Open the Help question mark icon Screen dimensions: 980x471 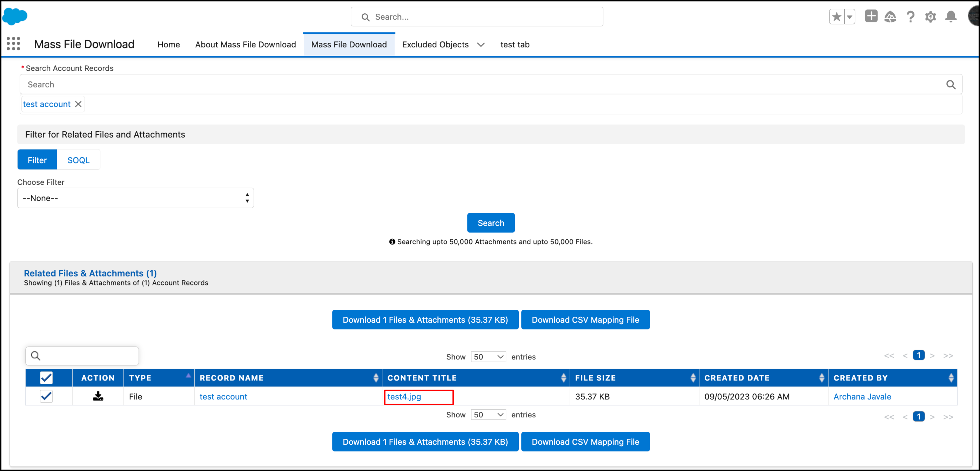[911, 17]
